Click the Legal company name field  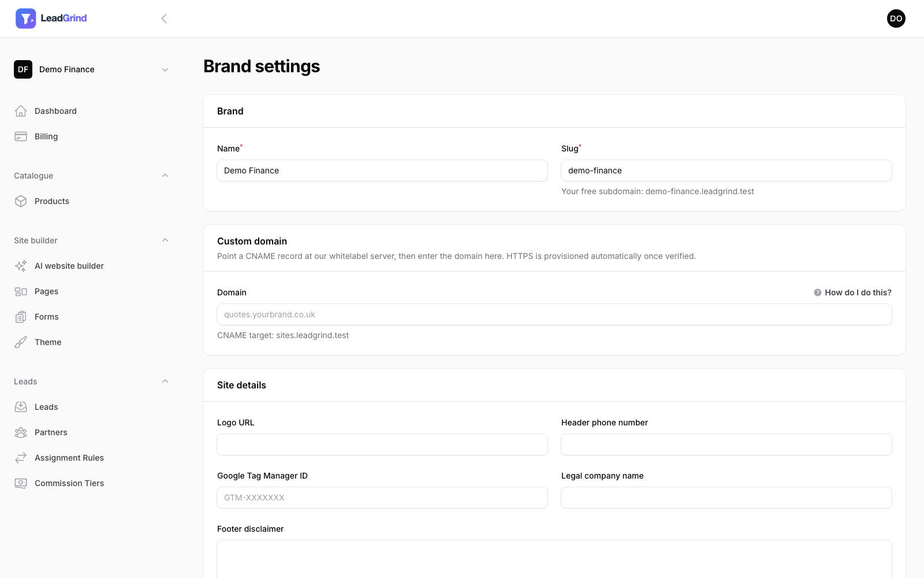click(726, 498)
